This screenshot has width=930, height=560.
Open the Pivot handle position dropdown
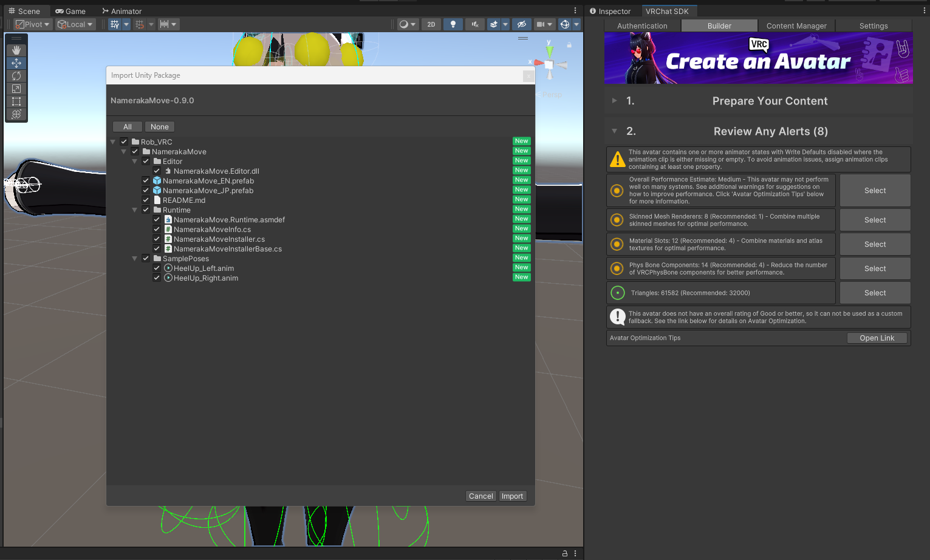coord(33,24)
